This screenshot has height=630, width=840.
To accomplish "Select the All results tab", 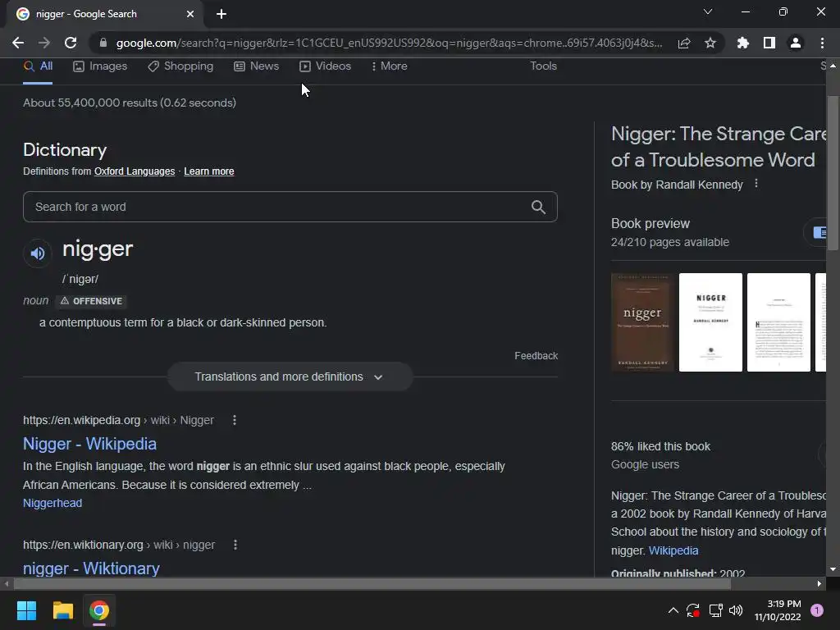I will pos(38,66).
